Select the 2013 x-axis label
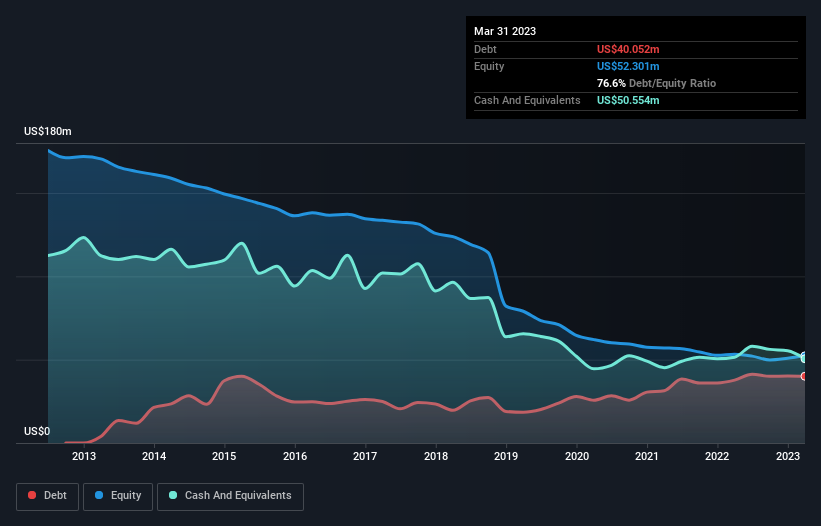Viewport: 821px width, 526px height. point(84,456)
